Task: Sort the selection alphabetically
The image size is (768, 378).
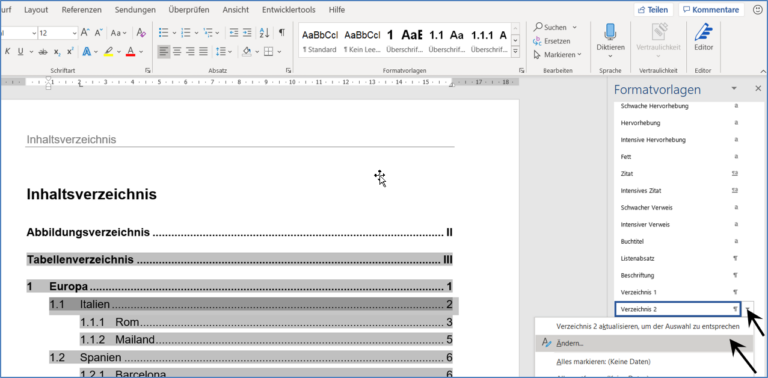Action: point(264,33)
